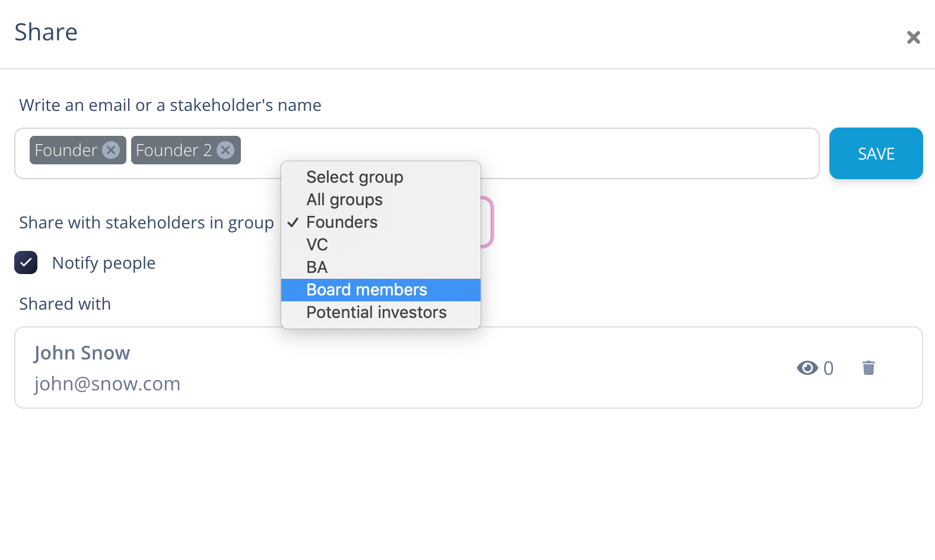Click the Founder 2 chip label
Screen dimensions: 935x560
(x=174, y=150)
